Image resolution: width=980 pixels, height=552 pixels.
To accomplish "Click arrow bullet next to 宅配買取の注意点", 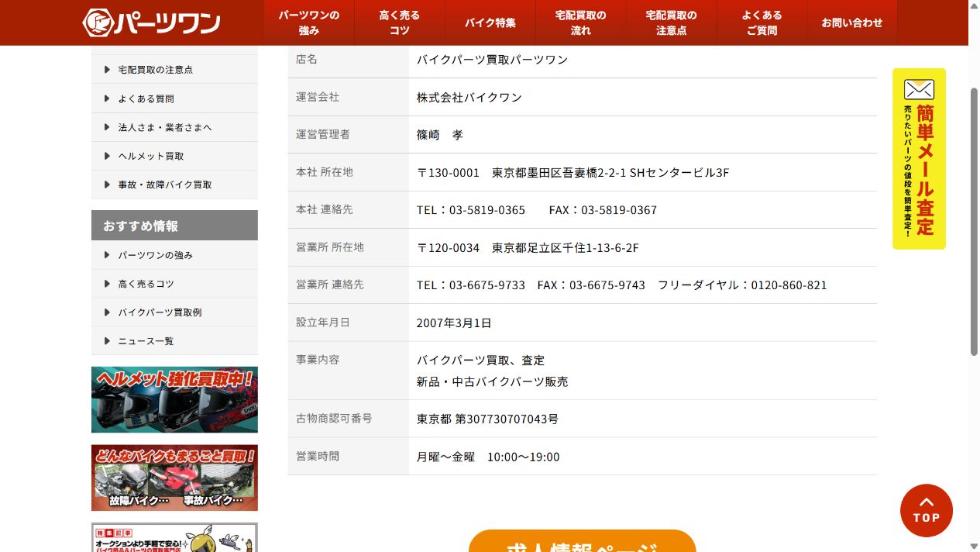I will [107, 70].
